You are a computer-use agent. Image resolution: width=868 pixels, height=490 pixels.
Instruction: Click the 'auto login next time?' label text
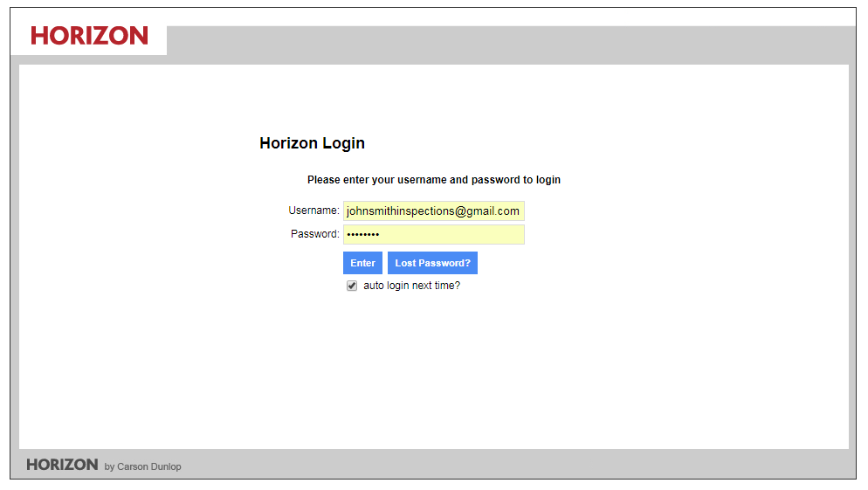point(411,286)
